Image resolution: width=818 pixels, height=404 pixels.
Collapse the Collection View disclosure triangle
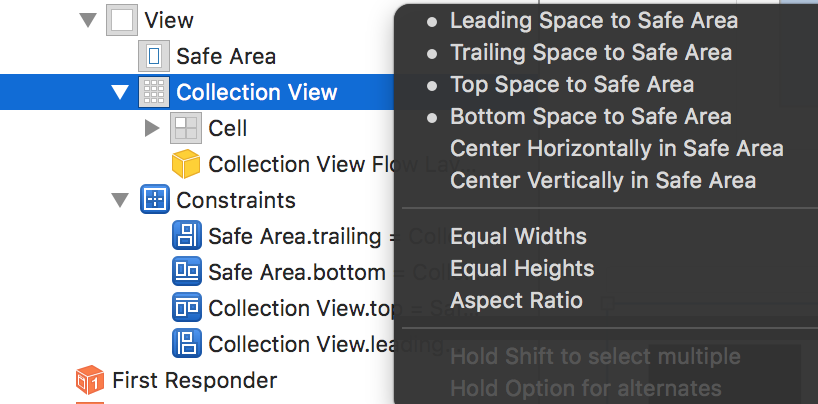click(x=121, y=93)
